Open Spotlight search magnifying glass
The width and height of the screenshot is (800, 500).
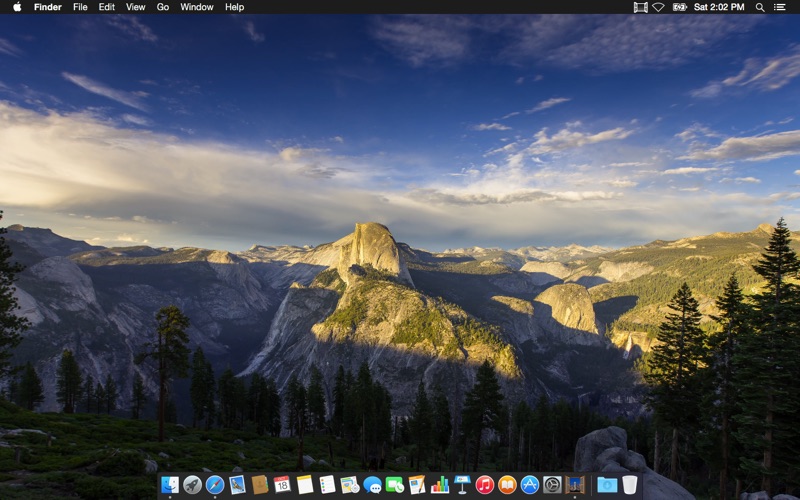(760, 7)
